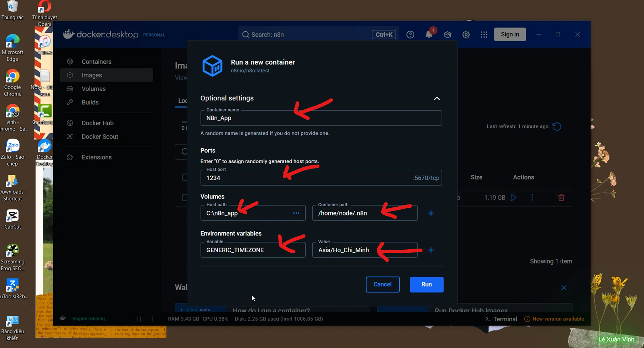This screenshot has height=348, width=644.
Task: Open Volumes in Docker sidebar
Action: [x=106, y=89]
